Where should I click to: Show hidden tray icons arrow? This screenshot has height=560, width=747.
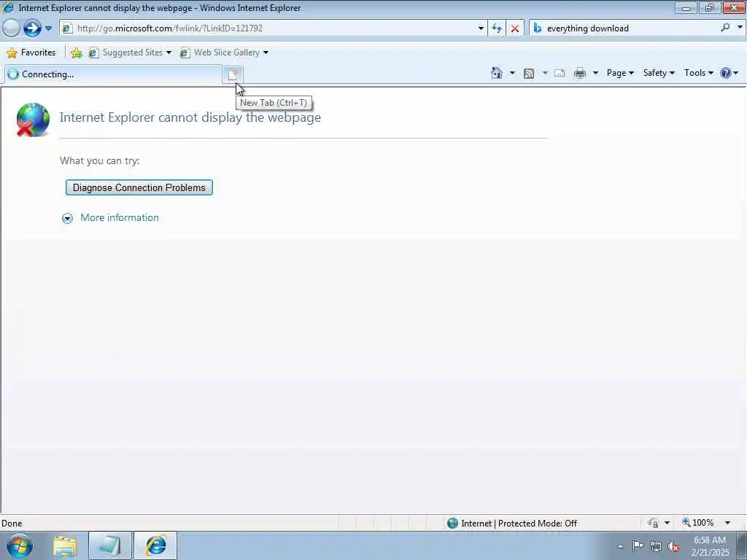point(620,546)
